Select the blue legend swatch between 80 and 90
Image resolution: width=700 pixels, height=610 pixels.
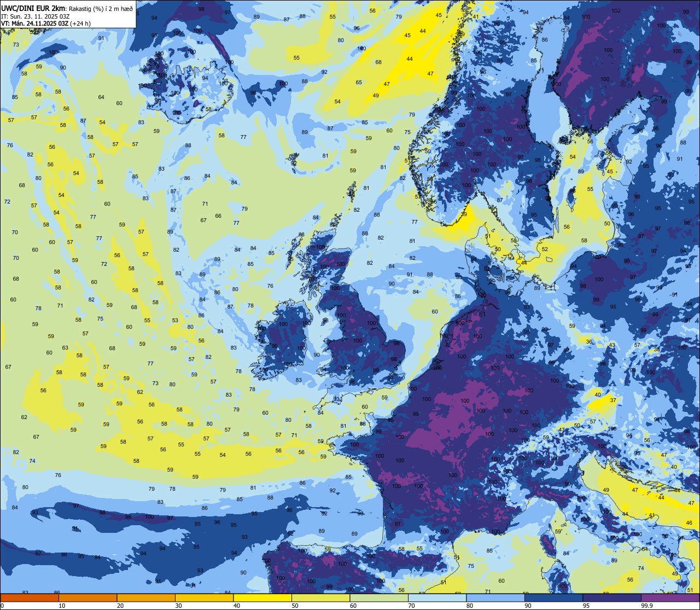pyautogui.click(x=495, y=597)
